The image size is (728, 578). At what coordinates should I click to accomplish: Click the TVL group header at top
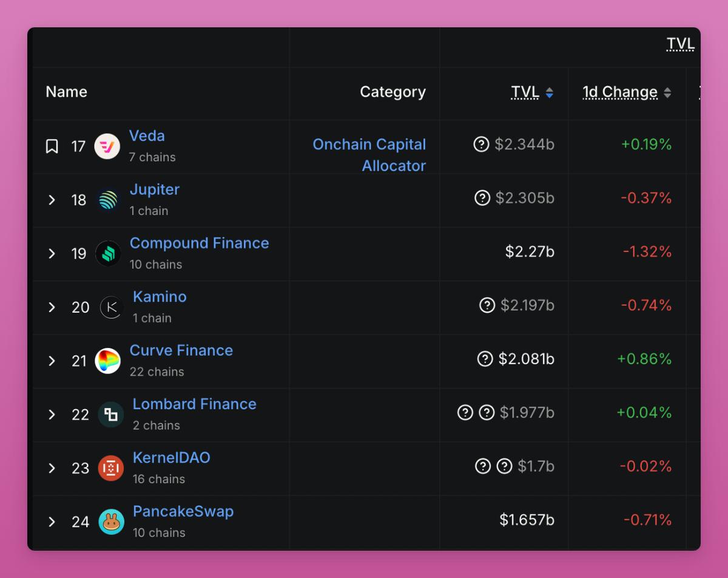coord(680,44)
